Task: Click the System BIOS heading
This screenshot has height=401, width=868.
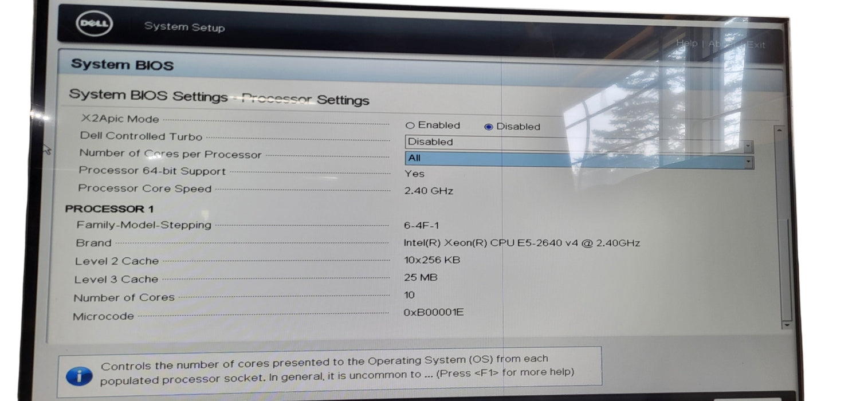Action: pyautogui.click(x=122, y=65)
